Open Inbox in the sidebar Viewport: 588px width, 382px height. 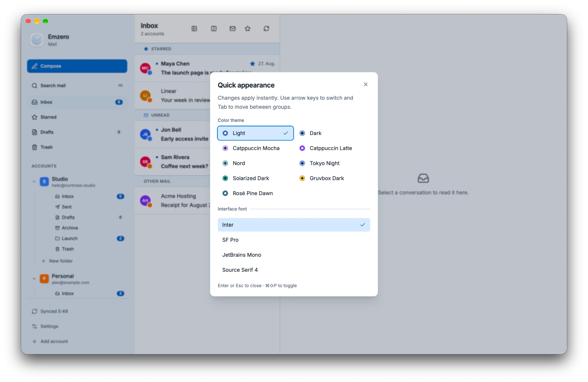pyautogui.click(x=77, y=102)
